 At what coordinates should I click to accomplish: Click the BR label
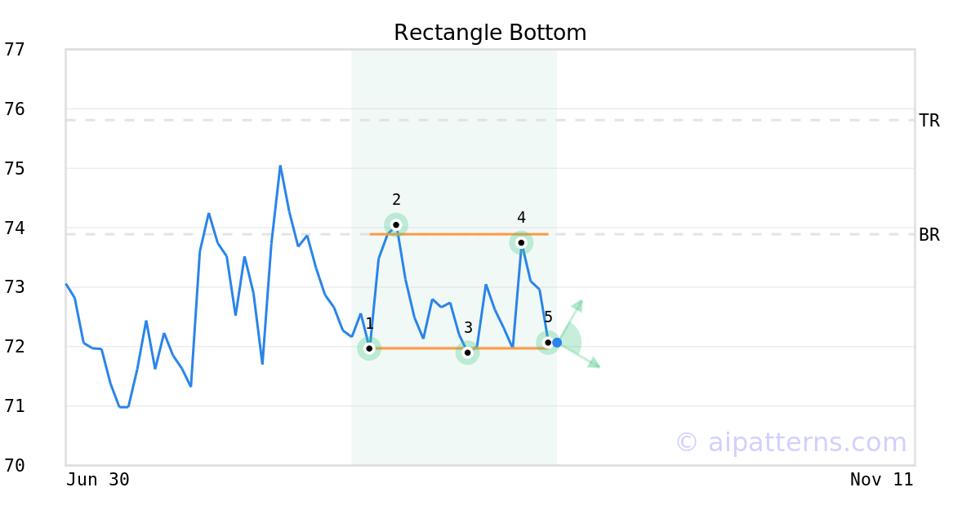(929, 235)
